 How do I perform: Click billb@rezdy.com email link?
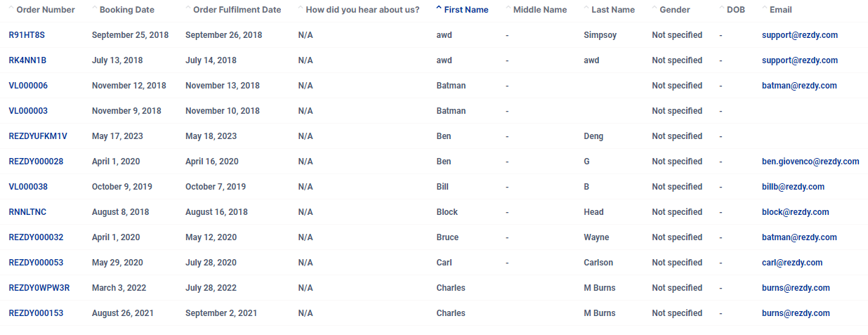[x=793, y=187]
